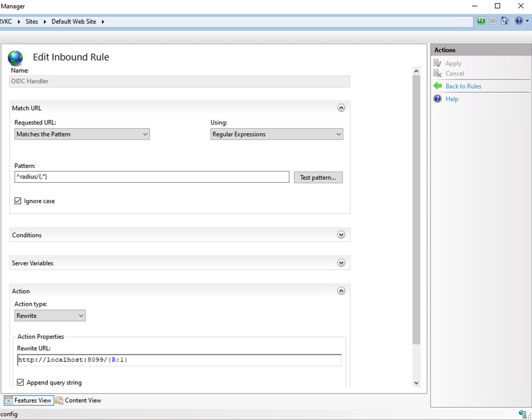Toggle the Append query string checkbox
The width and height of the screenshot is (532, 420).
click(x=20, y=382)
